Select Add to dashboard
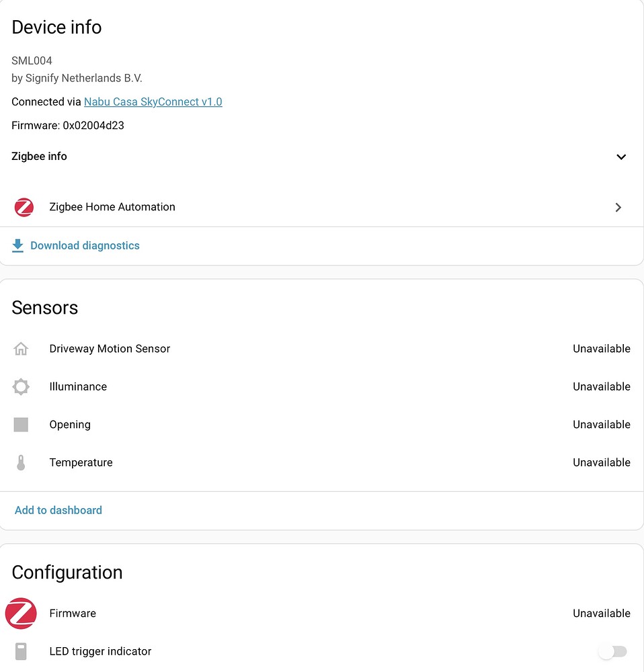 (58, 510)
